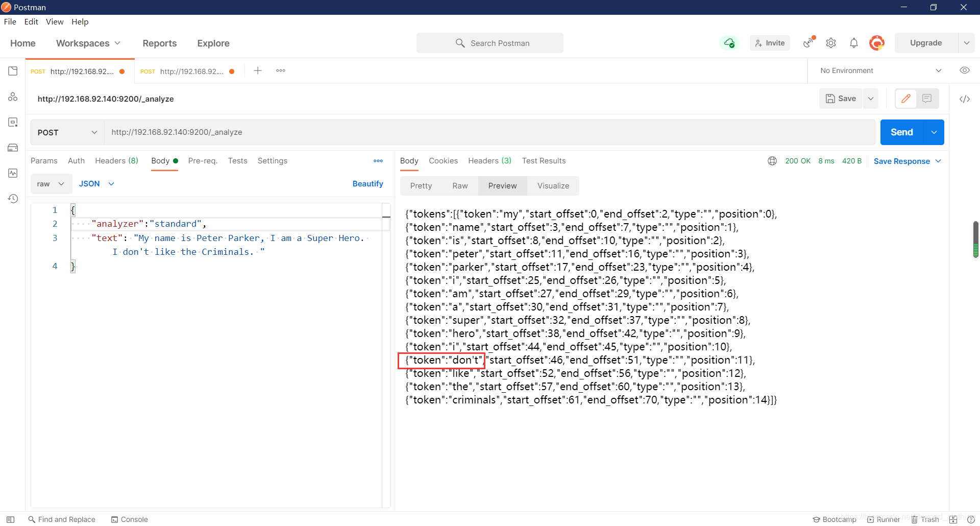This screenshot has height=526, width=980.
Task: Open File menu
Action: click(x=10, y=21)
